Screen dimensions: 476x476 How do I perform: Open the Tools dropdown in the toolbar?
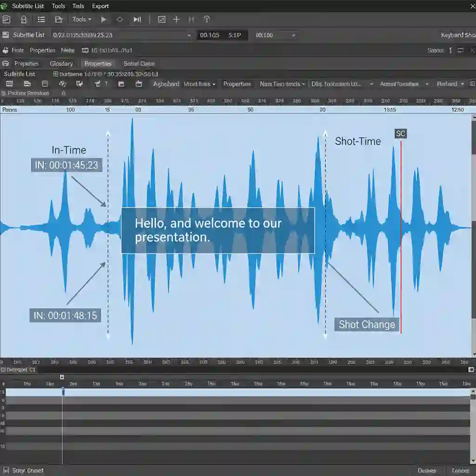[81, 19]
